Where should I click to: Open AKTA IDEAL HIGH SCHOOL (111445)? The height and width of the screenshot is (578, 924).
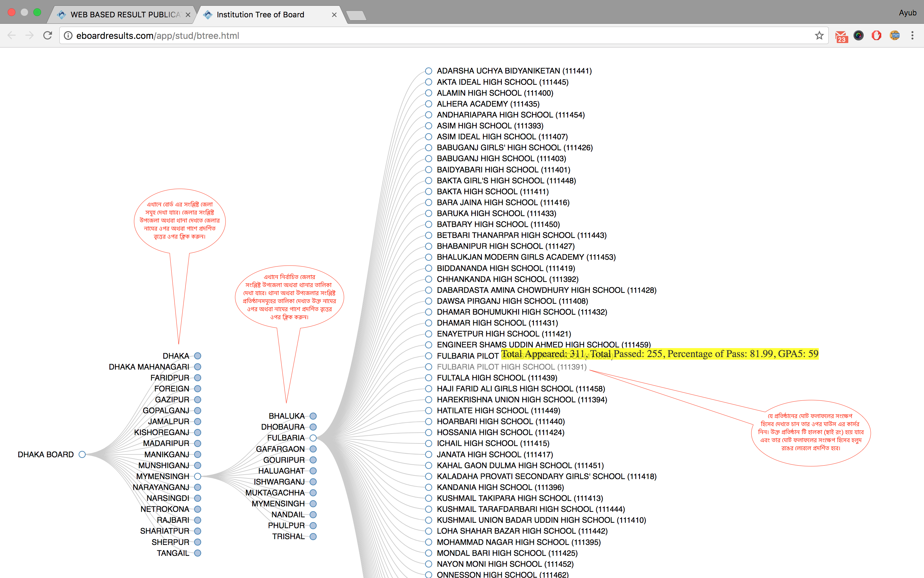502,82
